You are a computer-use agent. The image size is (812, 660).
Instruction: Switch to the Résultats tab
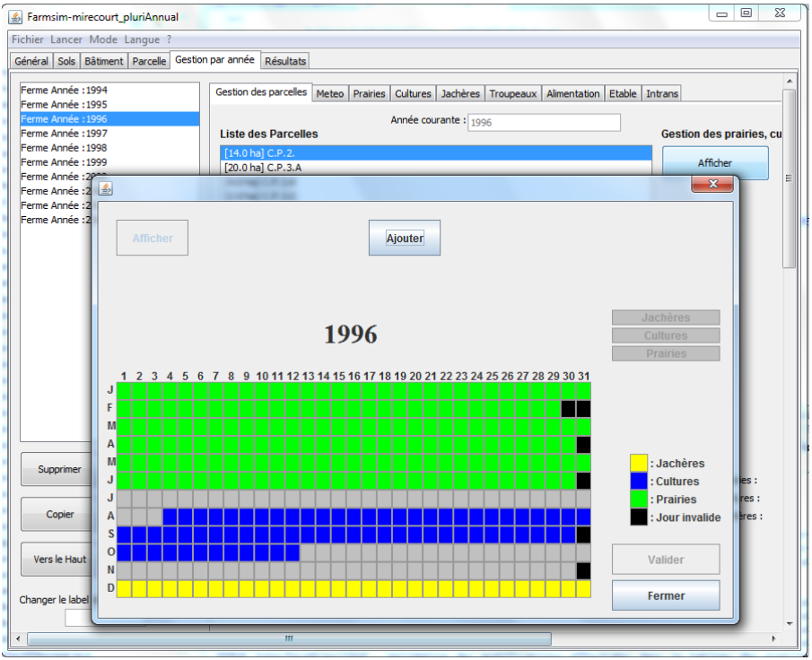click(x=284, y=61)
